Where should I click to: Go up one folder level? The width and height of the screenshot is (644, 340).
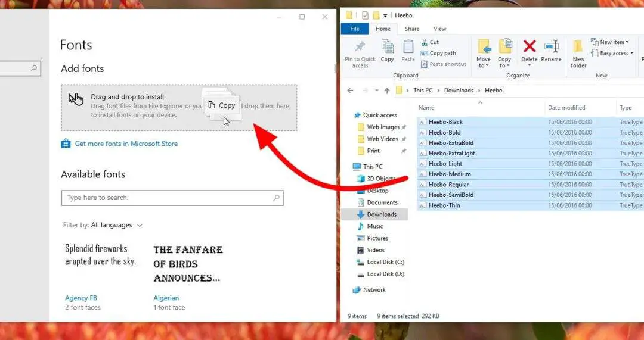point(387,91)
